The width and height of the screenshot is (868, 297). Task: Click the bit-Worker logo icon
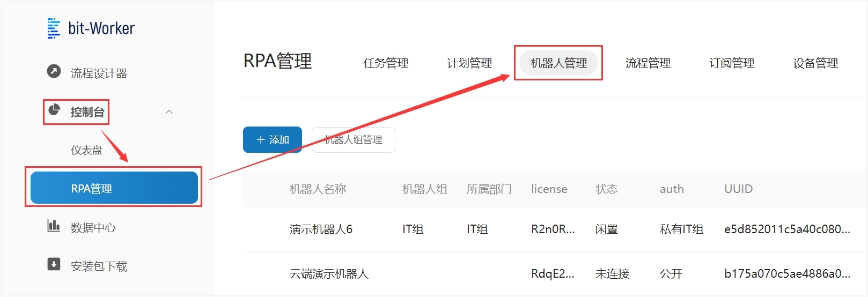[54, 28]
